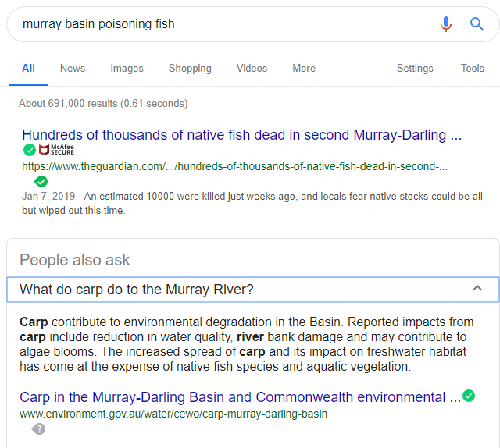500x448 pixels.
Task: Click the blue search magnifier icon
Action: (x=477, y=24)
